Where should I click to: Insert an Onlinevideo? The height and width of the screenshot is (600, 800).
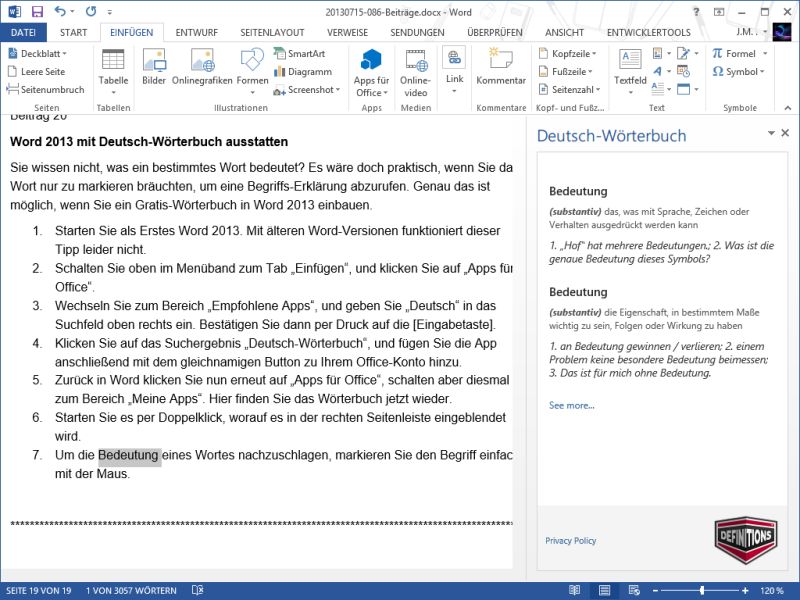point(416,72)
